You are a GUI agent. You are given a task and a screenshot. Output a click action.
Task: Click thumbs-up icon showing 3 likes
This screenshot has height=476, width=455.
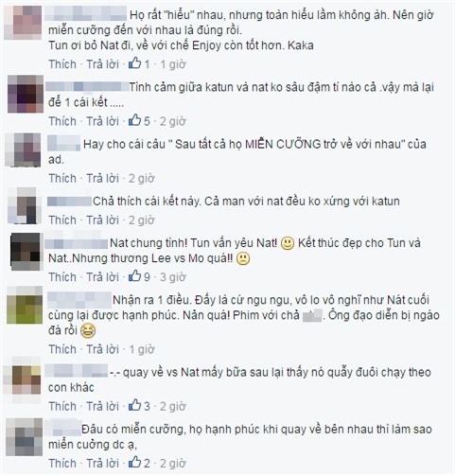pyautogui.click(x=134, y=405)
